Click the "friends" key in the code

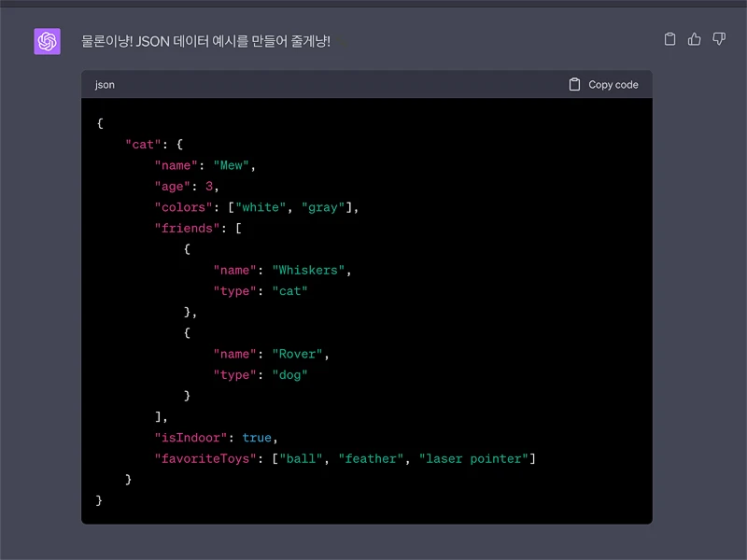point(188,228)
